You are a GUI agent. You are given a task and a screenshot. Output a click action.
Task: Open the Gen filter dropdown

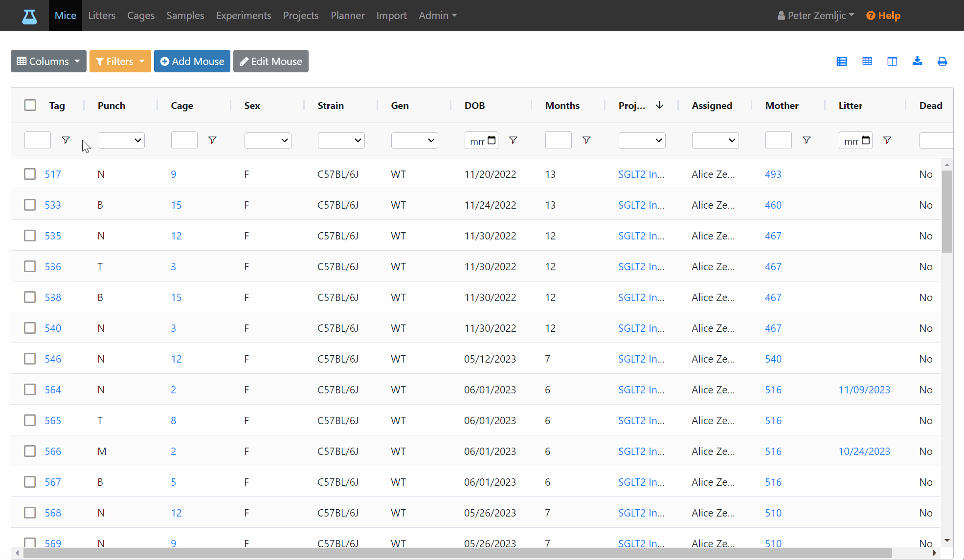(x=415, y=140)
